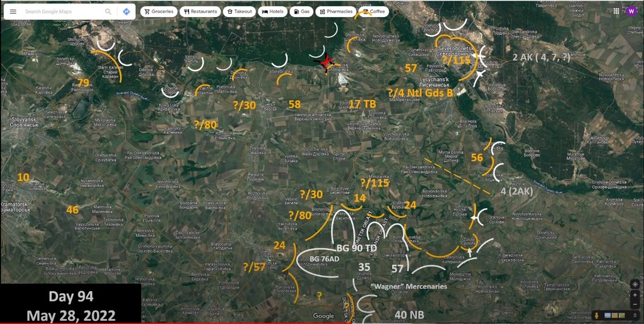Click the Raihorodok place label
This screenshot has height=324, width=644.
(82, 87)
